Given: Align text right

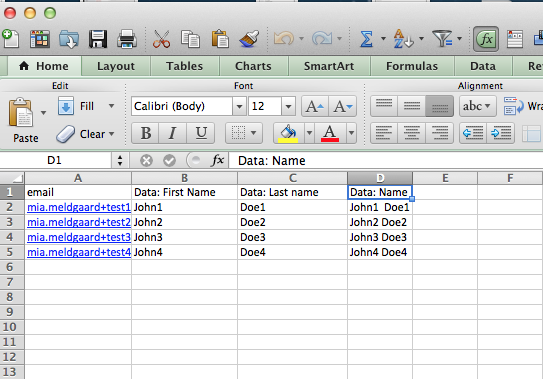Looking at the screenshot, I should pyautogui.click(x=439, y=133).
